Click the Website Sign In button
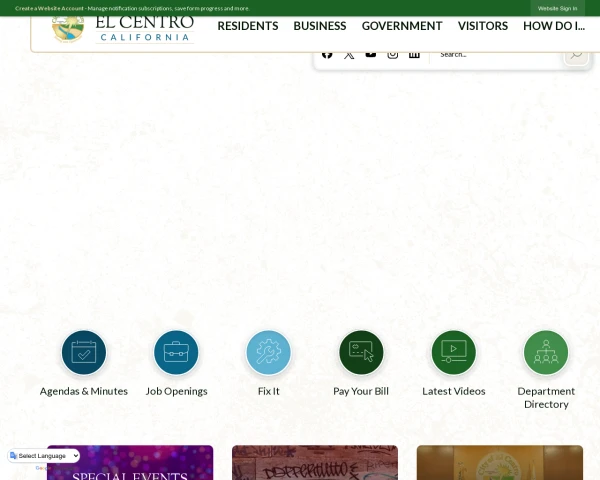 point(557,8)
